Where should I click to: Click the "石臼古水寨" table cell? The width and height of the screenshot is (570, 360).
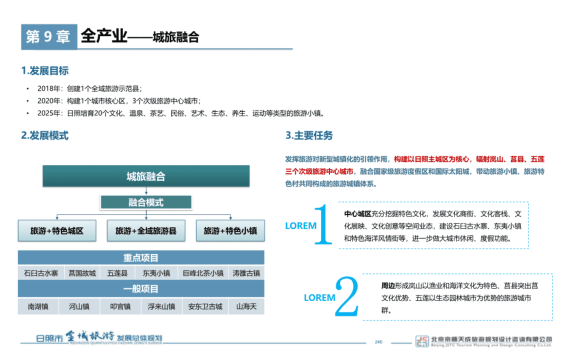[x=41, y=273]
